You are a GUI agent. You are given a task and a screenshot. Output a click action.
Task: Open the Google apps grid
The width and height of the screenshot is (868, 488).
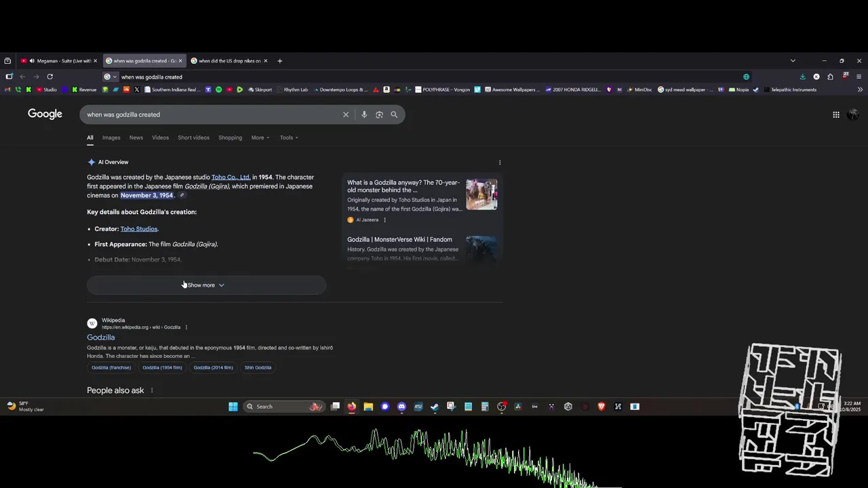point(836,115)
